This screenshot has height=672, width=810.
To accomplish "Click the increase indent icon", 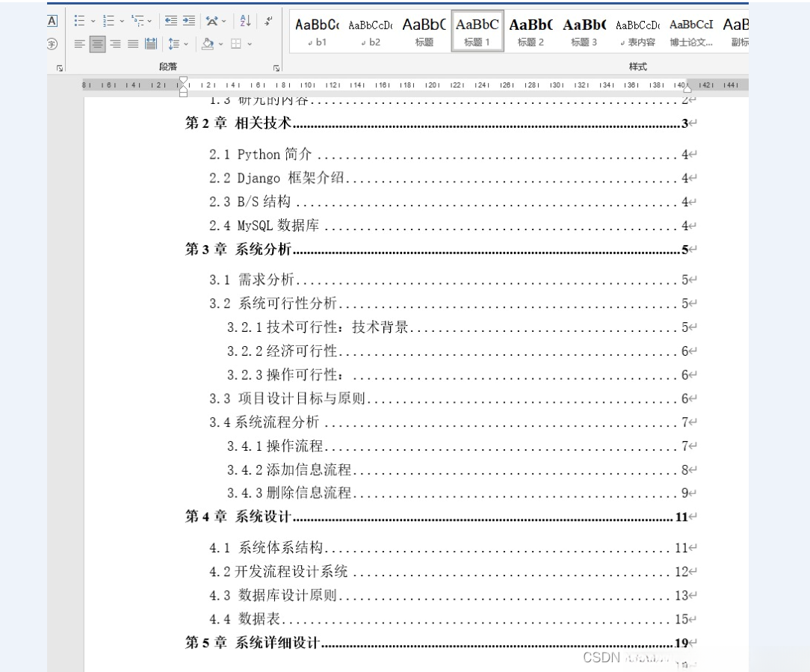I will (188, 21).
